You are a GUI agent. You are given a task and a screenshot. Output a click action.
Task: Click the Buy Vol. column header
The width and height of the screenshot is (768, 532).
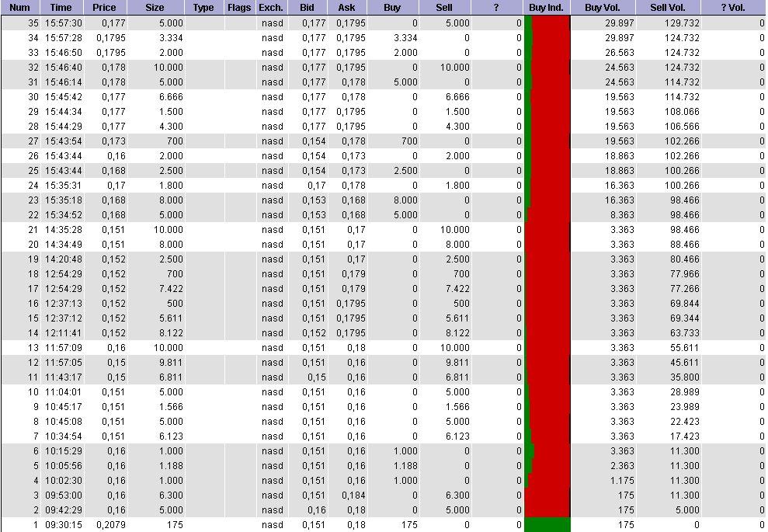(x=603, y=8)
